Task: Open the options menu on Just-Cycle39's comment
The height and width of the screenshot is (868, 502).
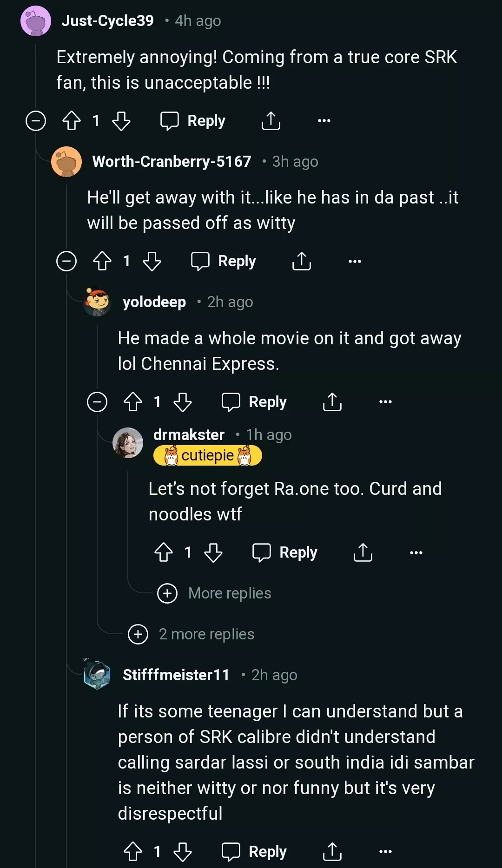Action: pos(323,121)
